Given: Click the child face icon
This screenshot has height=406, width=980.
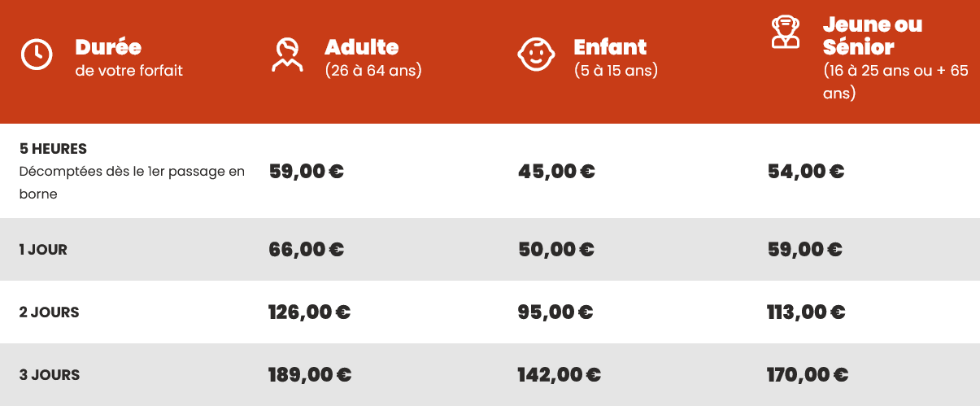Looking at the screenshot, I should pyautogui.click(x=535, y=55).
